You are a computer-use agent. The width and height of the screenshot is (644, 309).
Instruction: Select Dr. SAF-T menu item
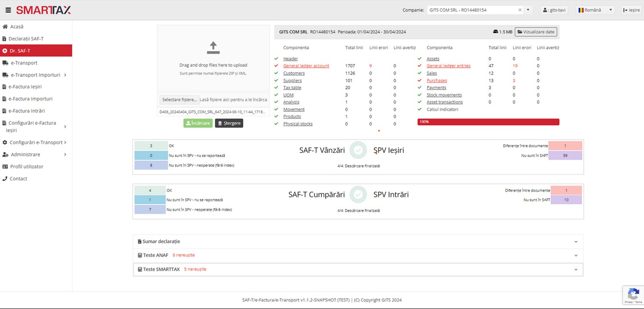(36, 51)
